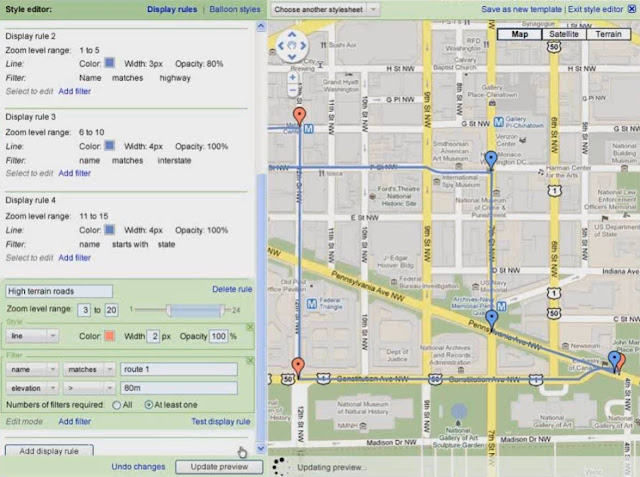The image size is (640, 477).
Task: Click Add filter in the edit mode rule
Action: tap(74, 422)
